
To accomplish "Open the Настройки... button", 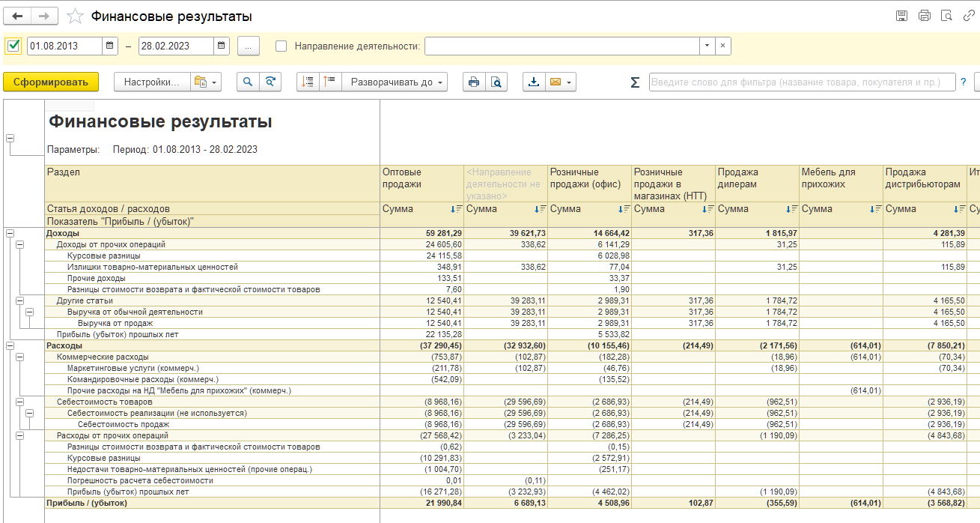I will (152, 82).
